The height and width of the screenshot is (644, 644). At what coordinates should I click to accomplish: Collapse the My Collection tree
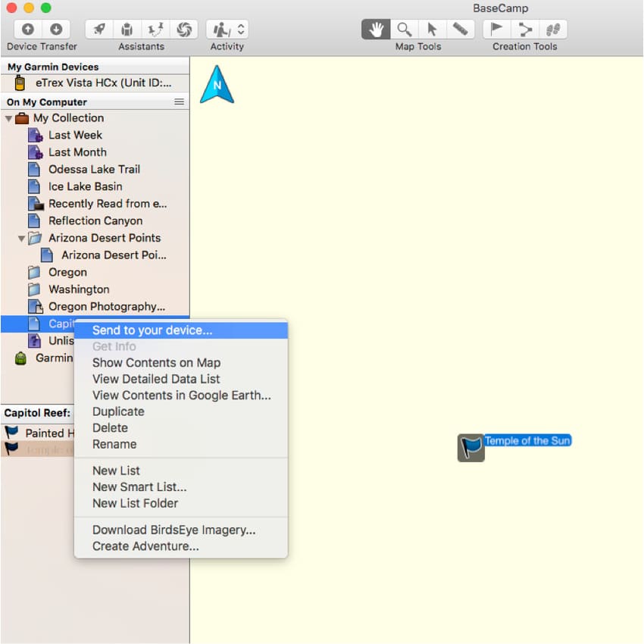coord(8,119)
